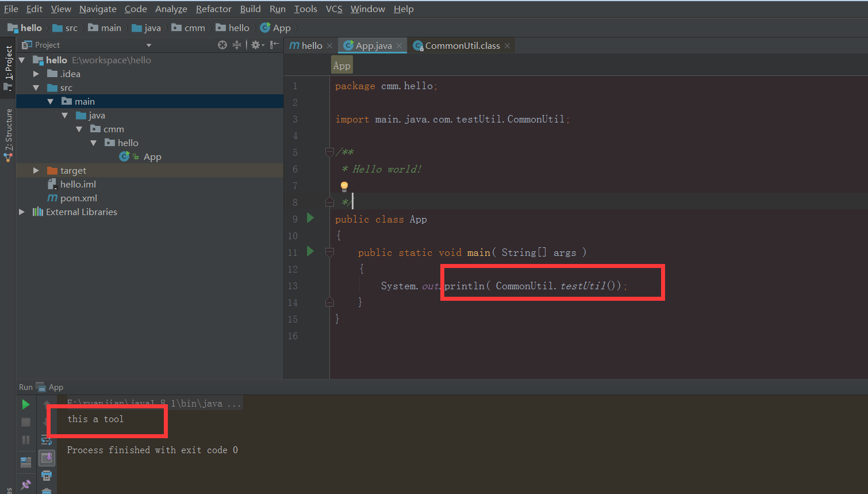
Task: Click the Collapse All icon in Project panel
Action: click(237, 45)
